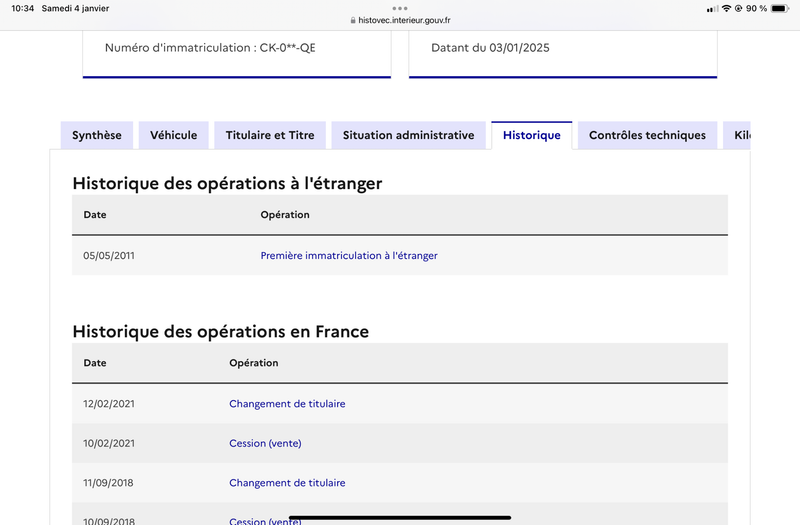This screenshot has height=525, width=800.
Task: Select the date 12/02/2021
Action: point(109,404)
